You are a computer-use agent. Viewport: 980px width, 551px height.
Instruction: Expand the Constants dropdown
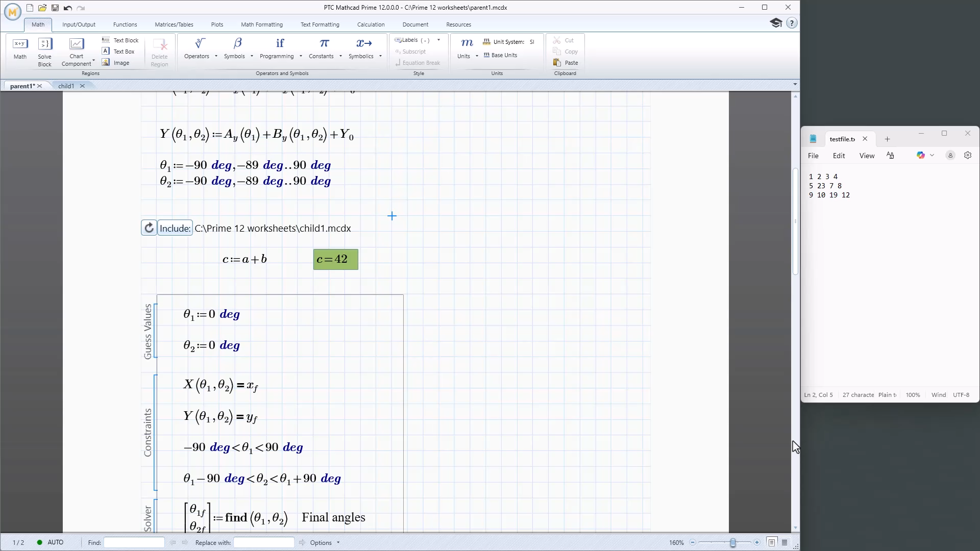click(340, 56)
